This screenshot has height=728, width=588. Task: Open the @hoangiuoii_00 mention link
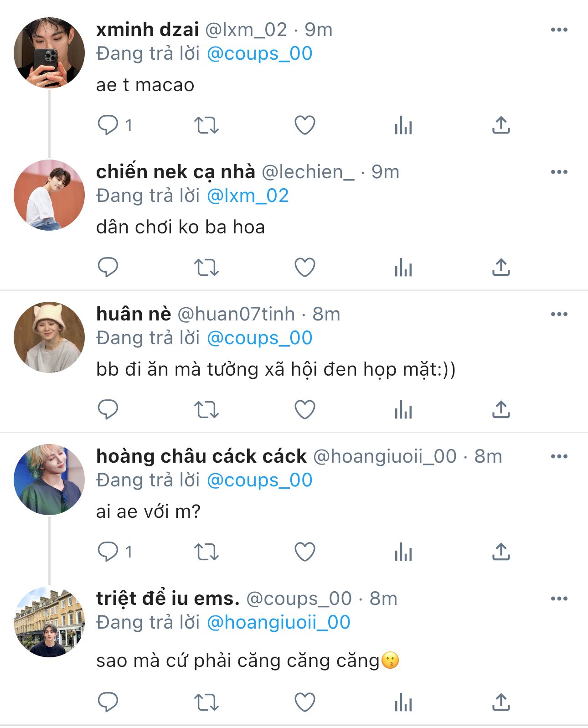[278, 623]
